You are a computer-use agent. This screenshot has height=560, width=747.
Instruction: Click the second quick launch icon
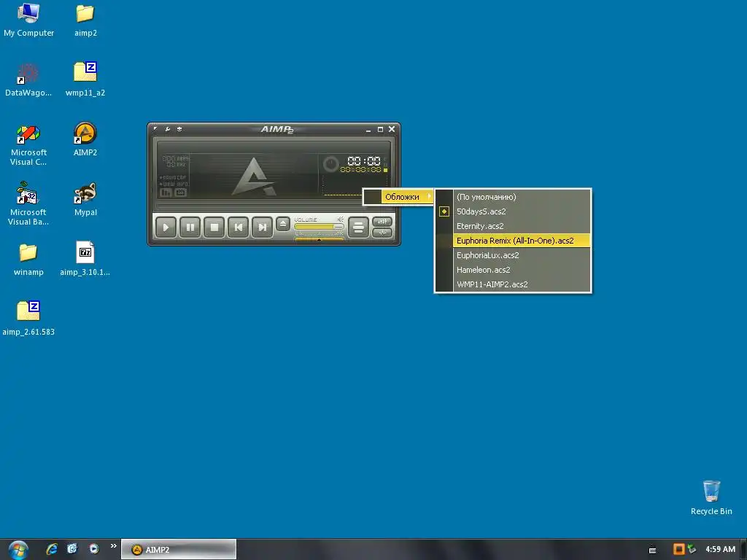coord(72,549)
